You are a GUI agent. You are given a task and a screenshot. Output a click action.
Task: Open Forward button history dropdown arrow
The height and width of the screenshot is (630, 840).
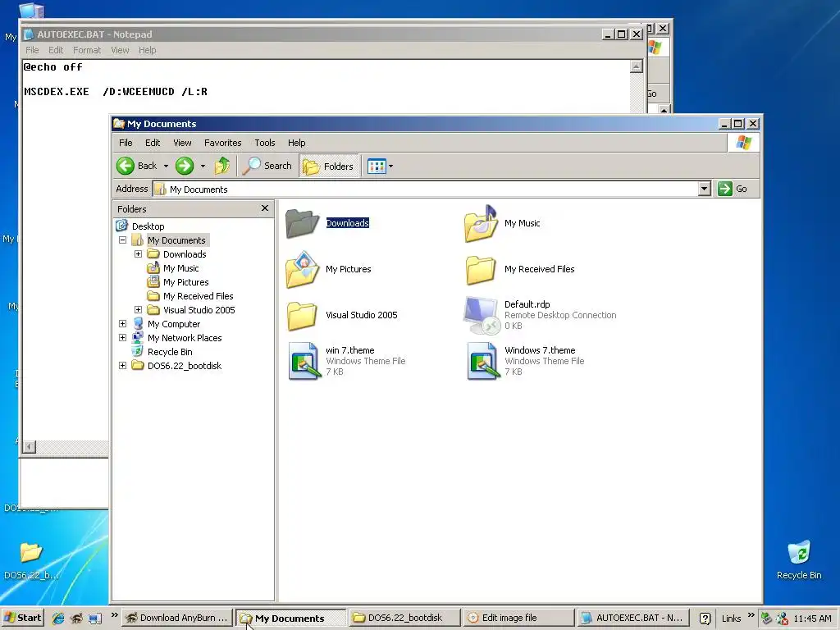(x=203, y=166)
